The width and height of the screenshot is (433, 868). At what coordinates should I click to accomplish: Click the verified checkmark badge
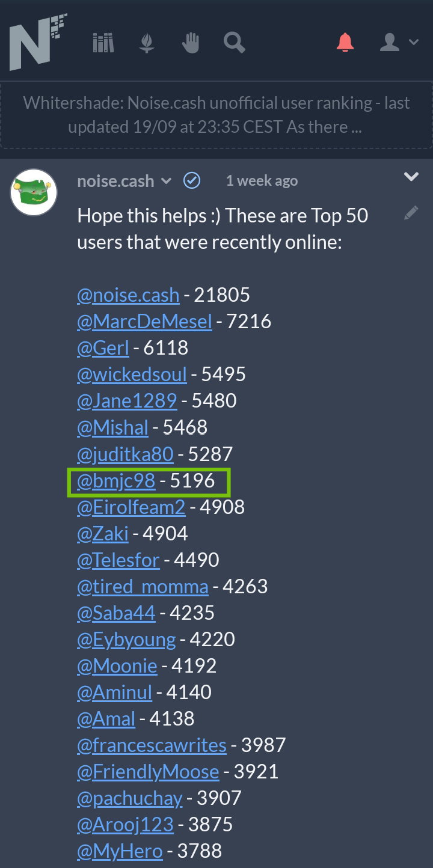(x=192, y=180)
